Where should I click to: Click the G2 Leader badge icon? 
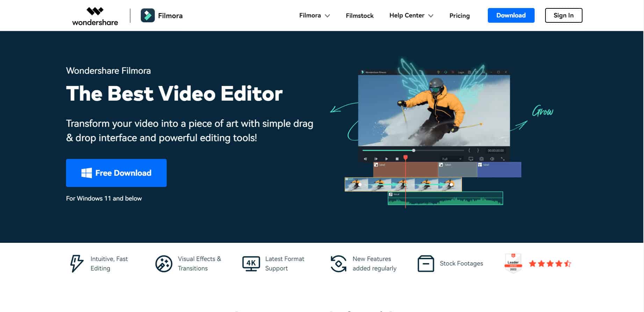(x=513, y=263)
